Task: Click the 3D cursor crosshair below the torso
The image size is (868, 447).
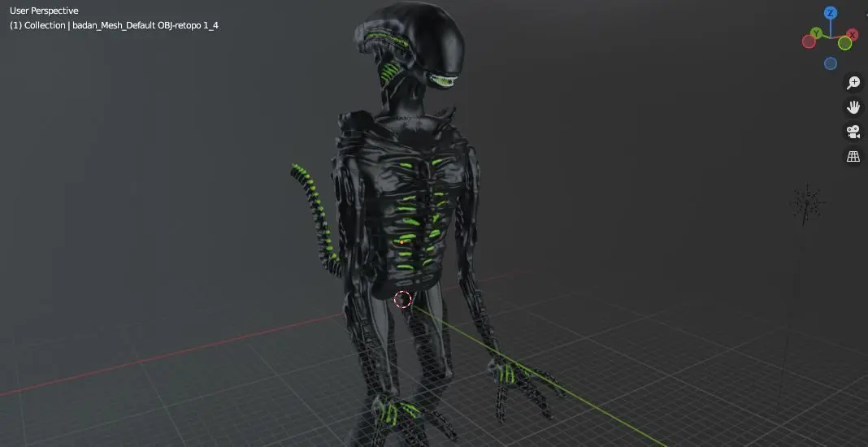Action: point(402,300)
